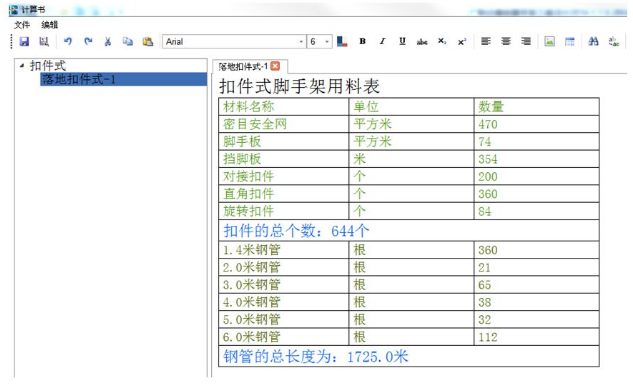
Task: Toggle superscript formatting
Action: [x=462, y=41]
